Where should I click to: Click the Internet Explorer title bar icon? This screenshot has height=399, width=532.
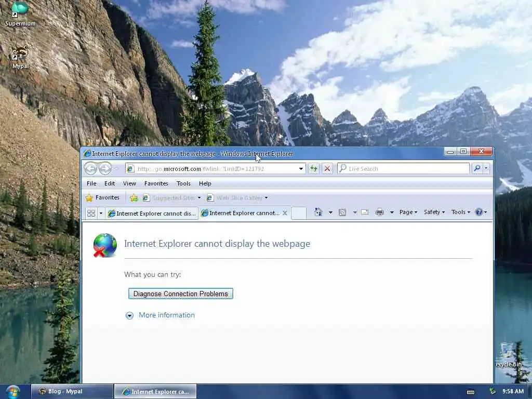(x=87, y=154)
